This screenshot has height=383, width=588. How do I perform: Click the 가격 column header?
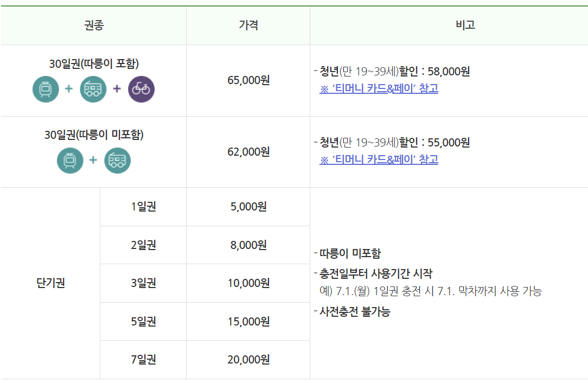[x=248, y=25]
